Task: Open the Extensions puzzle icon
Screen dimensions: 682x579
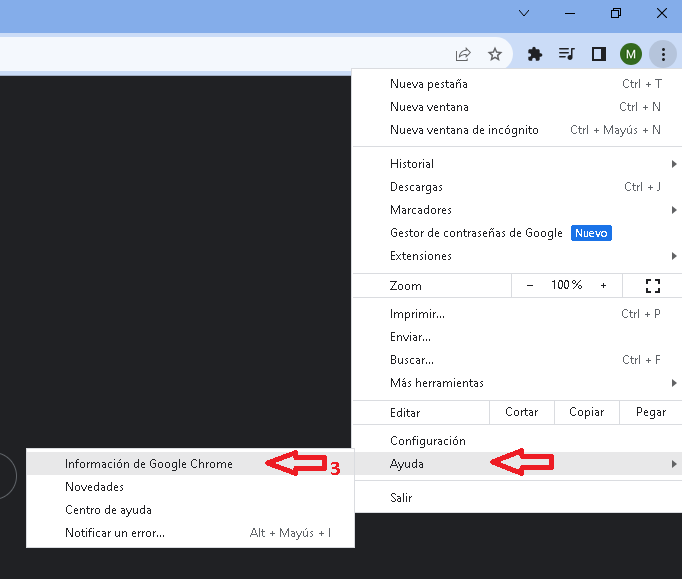Action: coord(535,54)
